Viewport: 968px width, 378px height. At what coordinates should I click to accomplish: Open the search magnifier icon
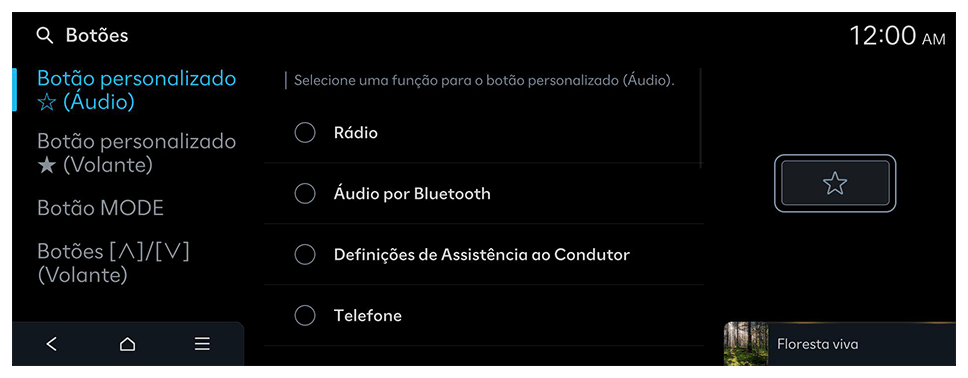coord(44,36)
